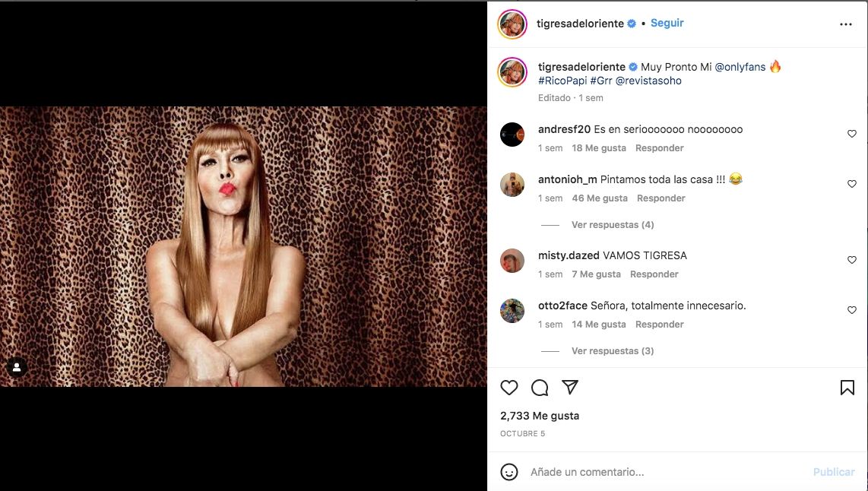Open the @onlyfans mention in the caption
The height and width of the screenshot is (491, 868).
pyautogui.click(x=740, y=67)
